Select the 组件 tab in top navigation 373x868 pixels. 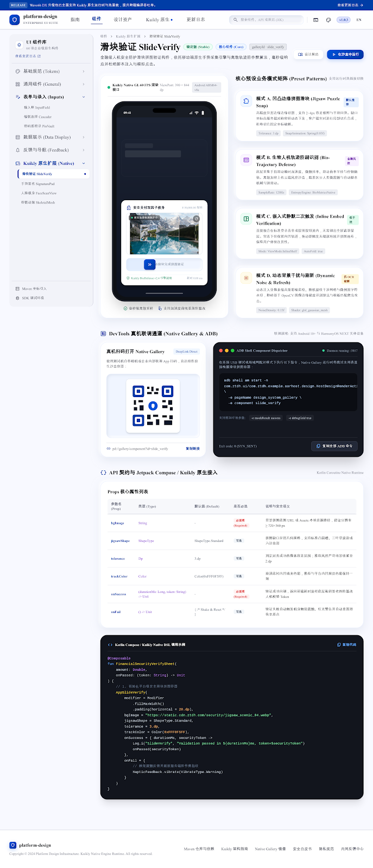(x=97, y=19)
